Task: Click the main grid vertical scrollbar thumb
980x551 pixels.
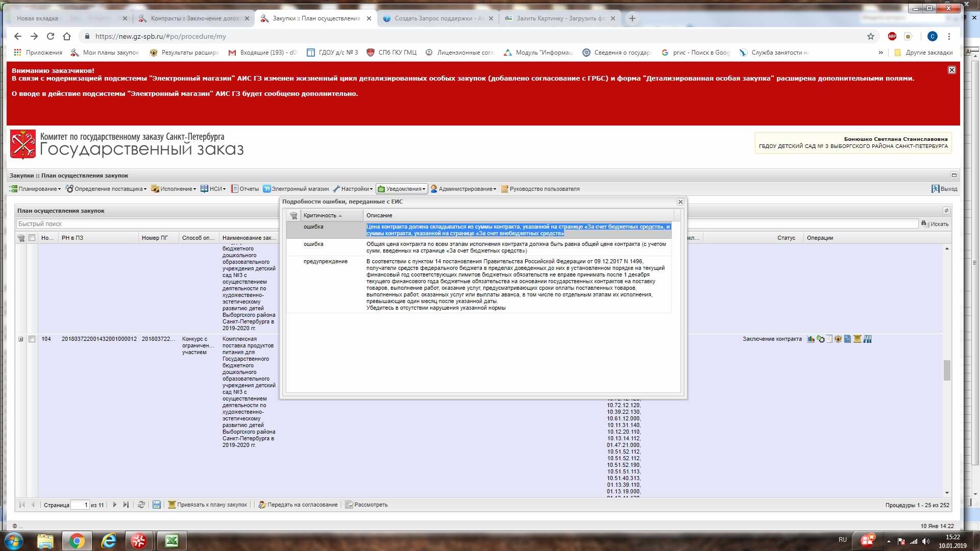Action: click(947, 370)
